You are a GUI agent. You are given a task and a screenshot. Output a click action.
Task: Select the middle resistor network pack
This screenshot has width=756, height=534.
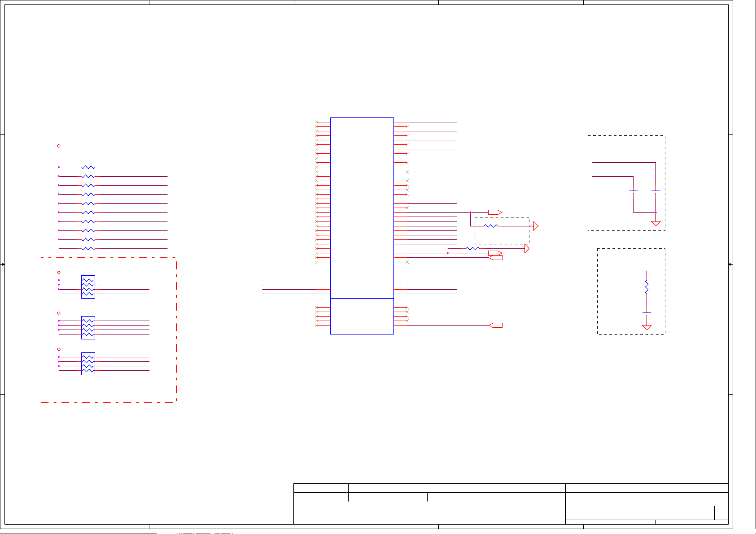coord(88,328)
